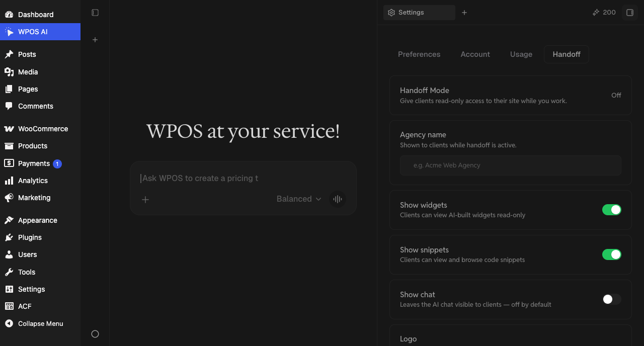Click the Posts pushpin icon
This screenshot has height=346, width=644.
(9, 54)
